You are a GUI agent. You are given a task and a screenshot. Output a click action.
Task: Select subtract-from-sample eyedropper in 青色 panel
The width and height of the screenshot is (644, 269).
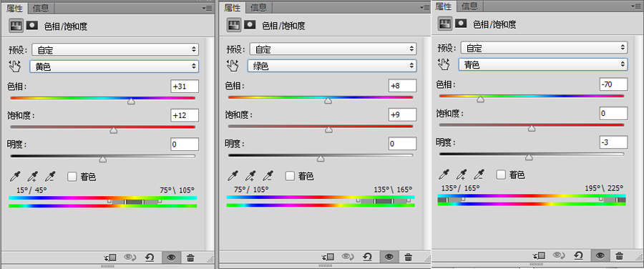pos(479,175)
